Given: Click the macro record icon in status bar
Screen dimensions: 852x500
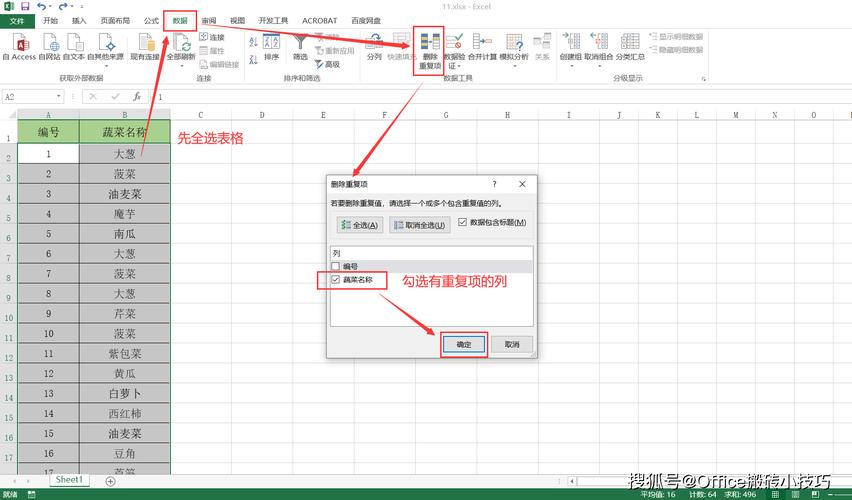Looking at the screenshot, I should [32, 495].
